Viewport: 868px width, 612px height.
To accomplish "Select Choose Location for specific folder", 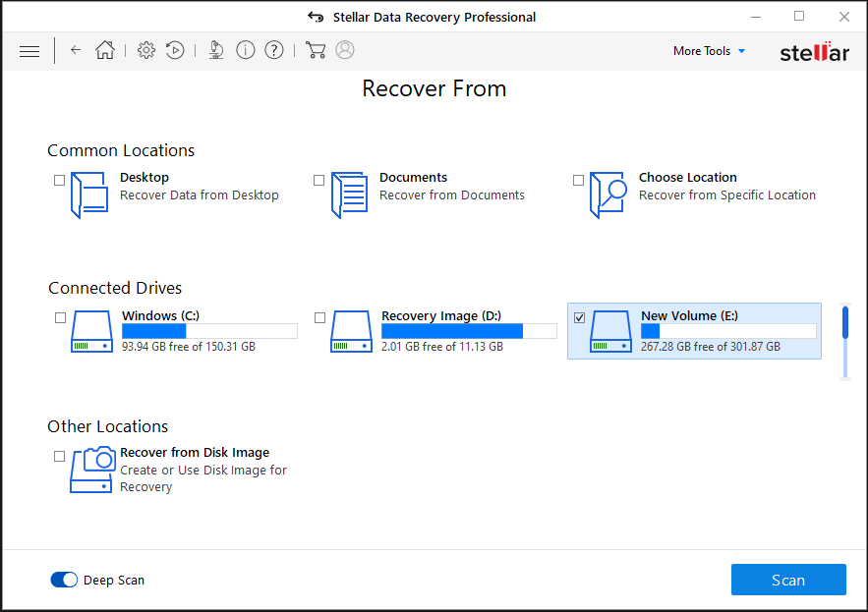I will [x=578, y=180].
